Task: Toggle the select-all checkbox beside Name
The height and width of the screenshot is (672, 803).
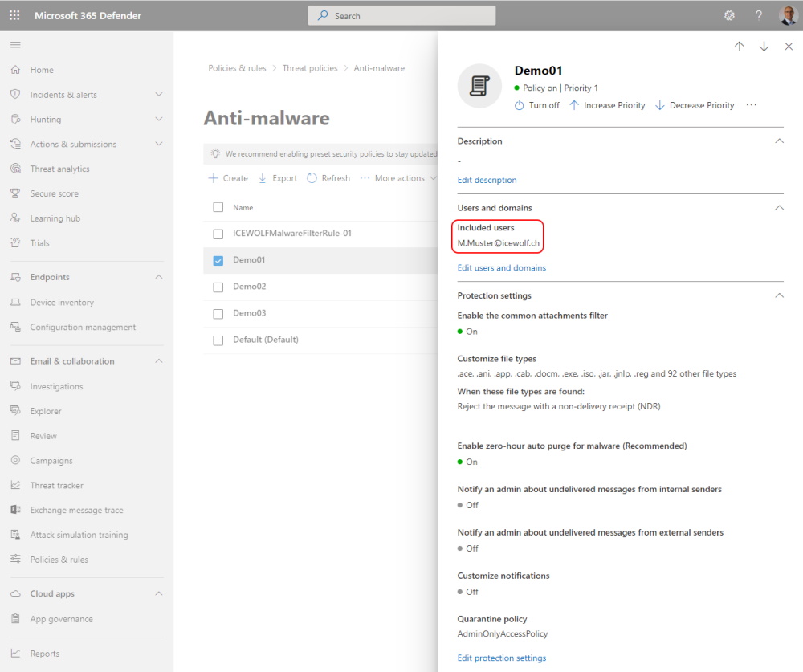Action: tap(218, 207)
